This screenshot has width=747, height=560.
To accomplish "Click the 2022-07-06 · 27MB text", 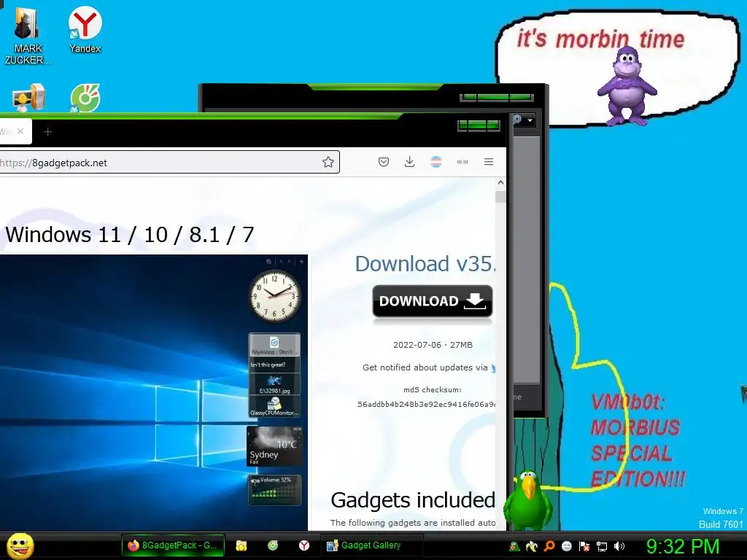I will coord(433,345).
